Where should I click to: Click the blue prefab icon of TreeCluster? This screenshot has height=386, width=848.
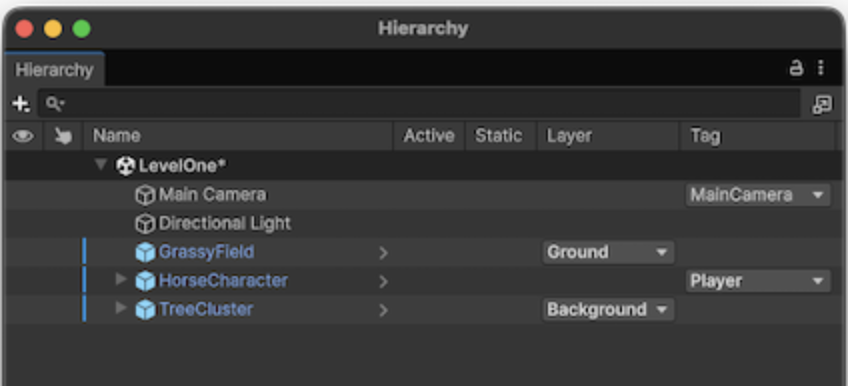pos(145,309)
